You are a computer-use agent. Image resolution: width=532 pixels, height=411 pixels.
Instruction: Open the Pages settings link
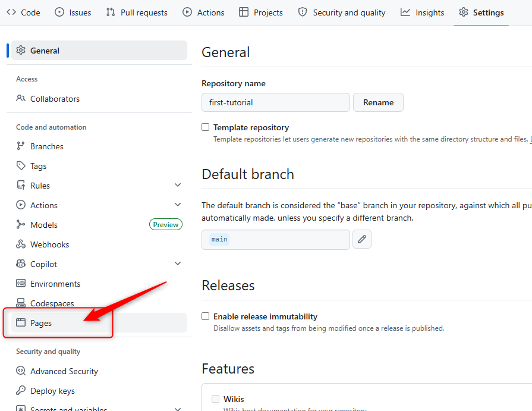click(41, 323)
